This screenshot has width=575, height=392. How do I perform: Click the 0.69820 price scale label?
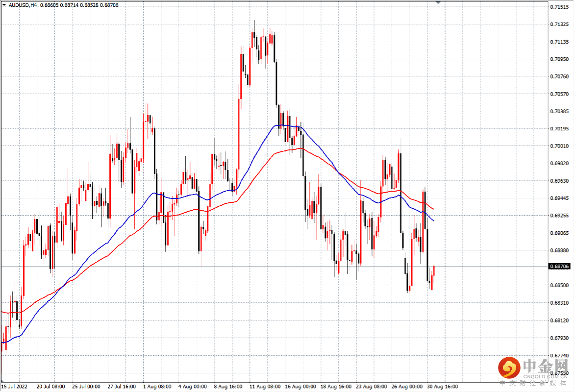point(560,164)
